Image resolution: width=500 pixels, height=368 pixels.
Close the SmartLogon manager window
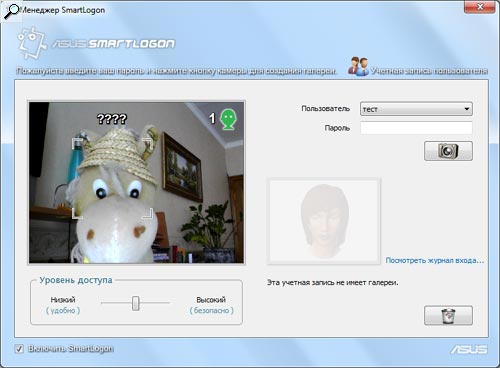[x=480, y=7]
